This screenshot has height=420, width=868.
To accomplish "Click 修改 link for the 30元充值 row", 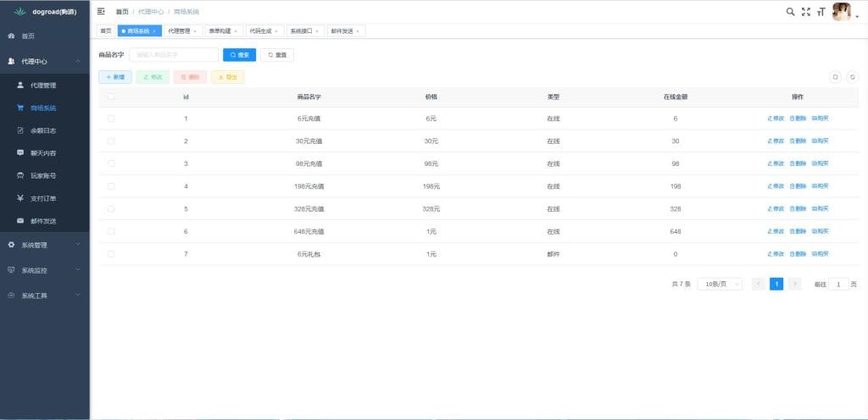I will point(776,141).
